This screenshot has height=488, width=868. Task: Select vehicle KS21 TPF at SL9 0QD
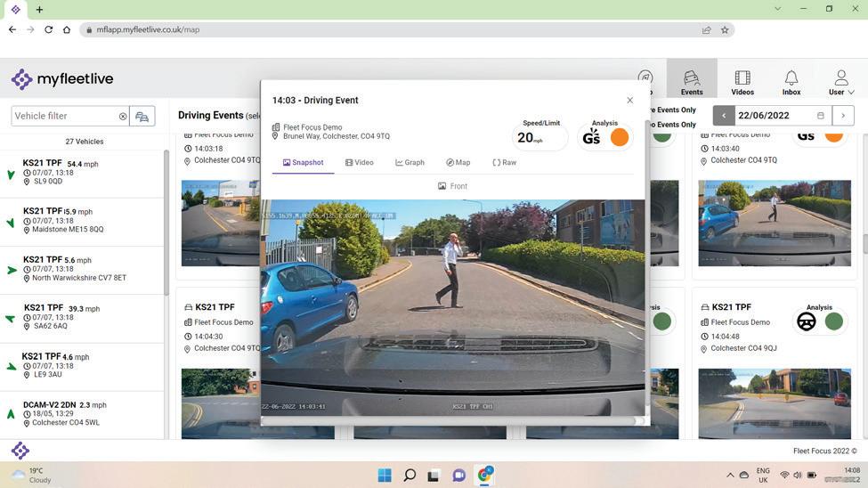[x=83, y=173]
